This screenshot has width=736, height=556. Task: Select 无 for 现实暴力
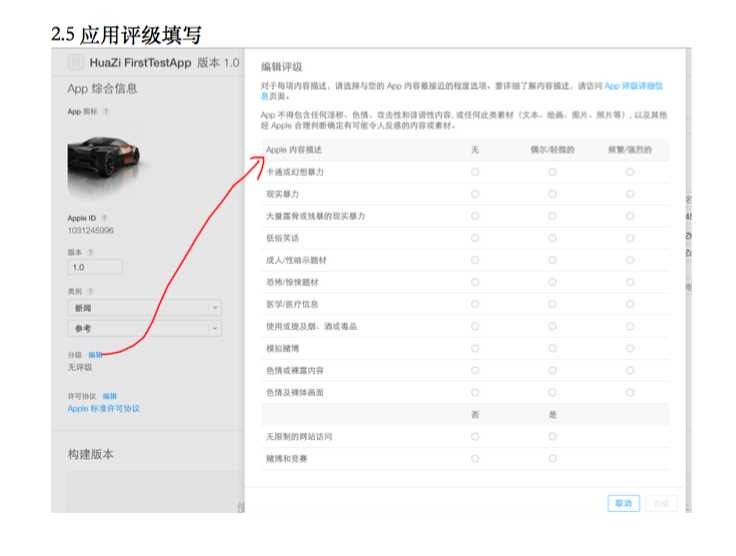click(475, 194)
